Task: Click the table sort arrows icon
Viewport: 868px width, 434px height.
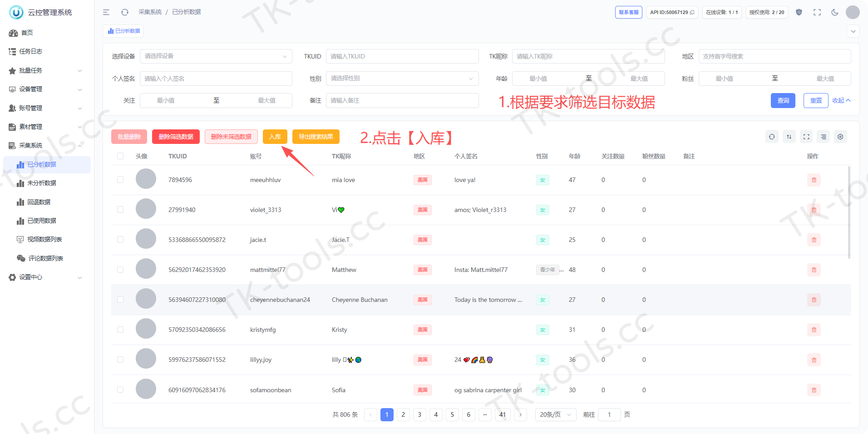Action: pyautogui.click(x=789, y=137)
